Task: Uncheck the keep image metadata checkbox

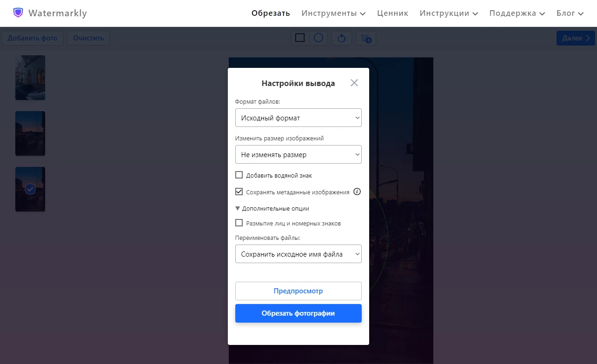Action: tap(239, 192)
